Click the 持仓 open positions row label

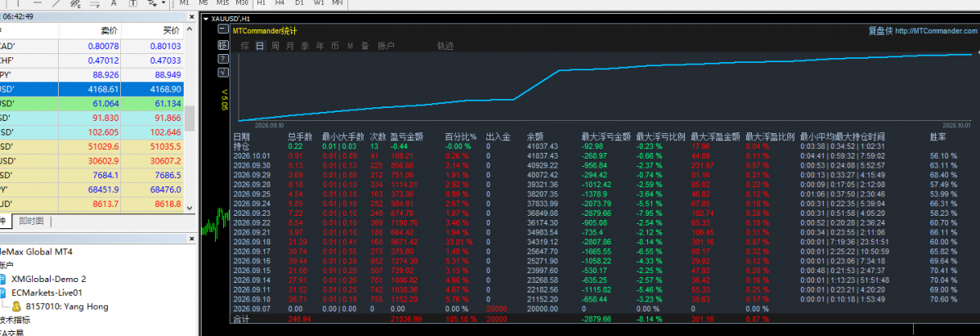(x=241, y=146)
